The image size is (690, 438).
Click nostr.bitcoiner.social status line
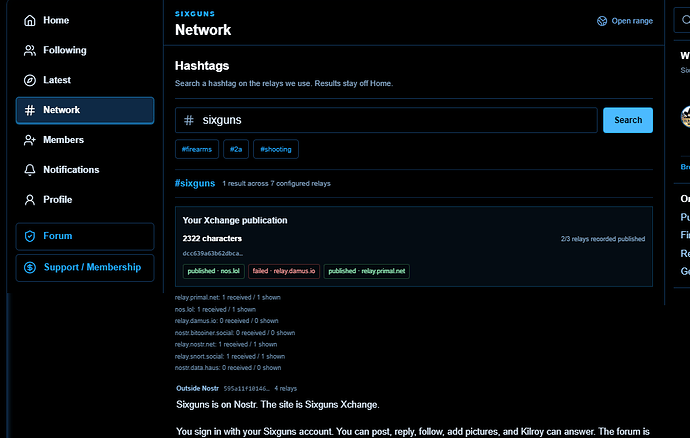(x=235, y=333)
